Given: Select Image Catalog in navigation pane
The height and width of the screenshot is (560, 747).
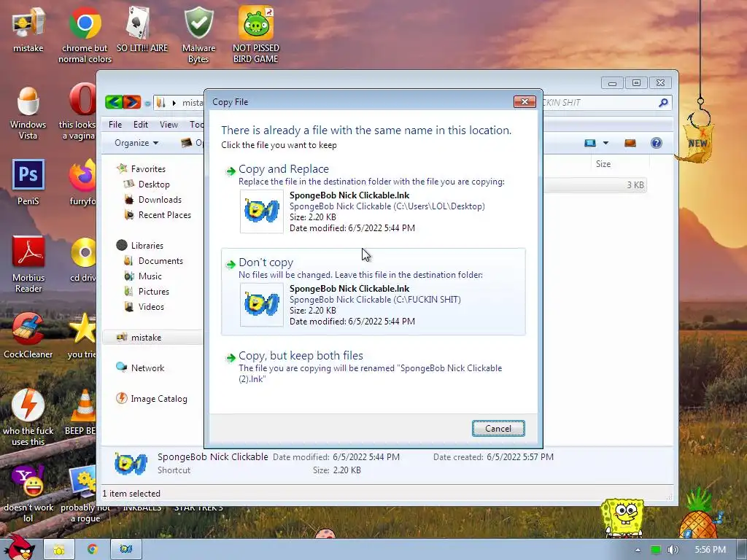Looking at the screenshot, I should pos(158,399).
